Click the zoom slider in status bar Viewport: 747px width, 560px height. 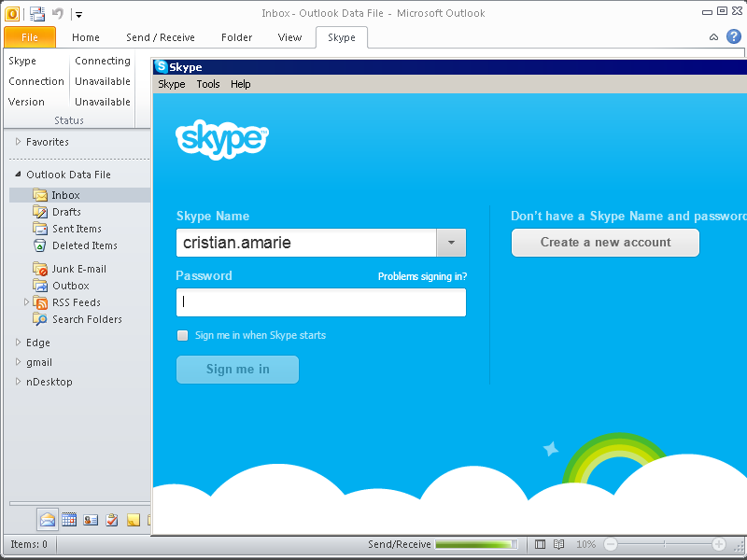[664, 544]
